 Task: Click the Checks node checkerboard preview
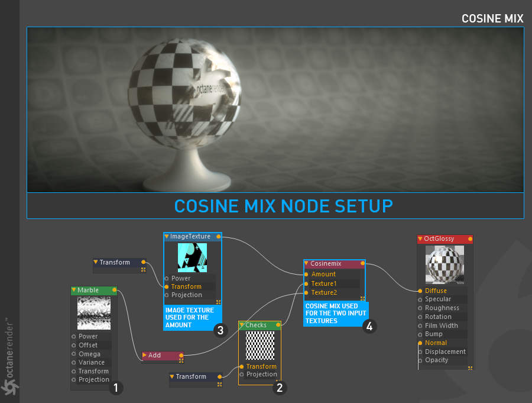coord(260,346)
